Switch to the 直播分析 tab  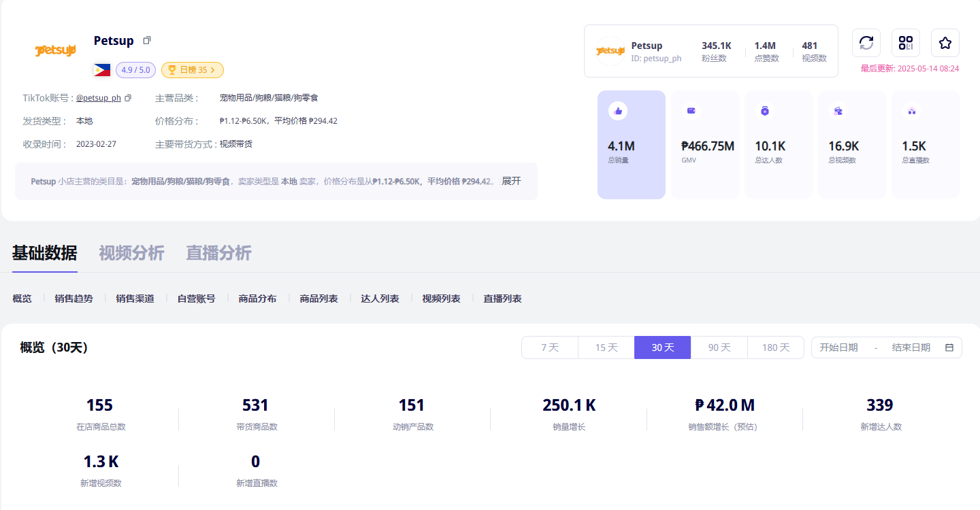pyautogui.click(x=218, y=253)
